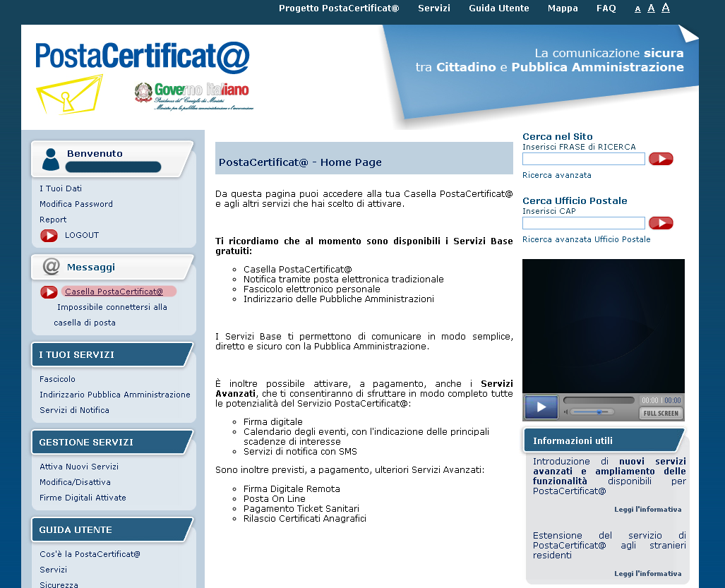Click the Messaggi panel heading
725x588 pixels.
coord(90,268)
